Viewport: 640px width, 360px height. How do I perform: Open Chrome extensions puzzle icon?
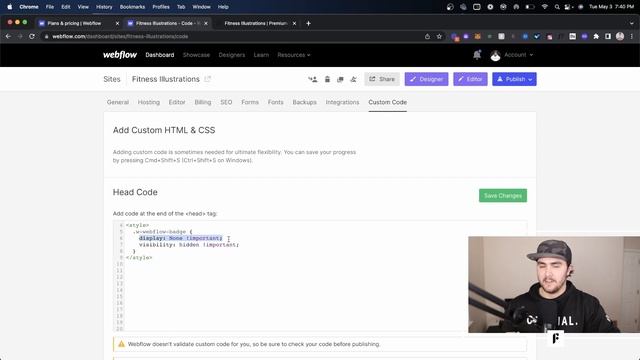click(x=596, y=36)
